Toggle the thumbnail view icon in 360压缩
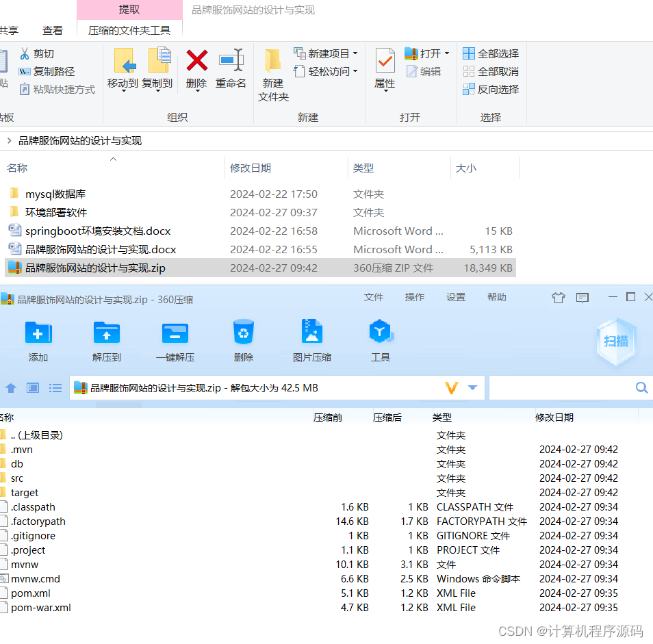The height and width of the screenshot is (644, 653). pyautogui.click(x=32, y=387)
